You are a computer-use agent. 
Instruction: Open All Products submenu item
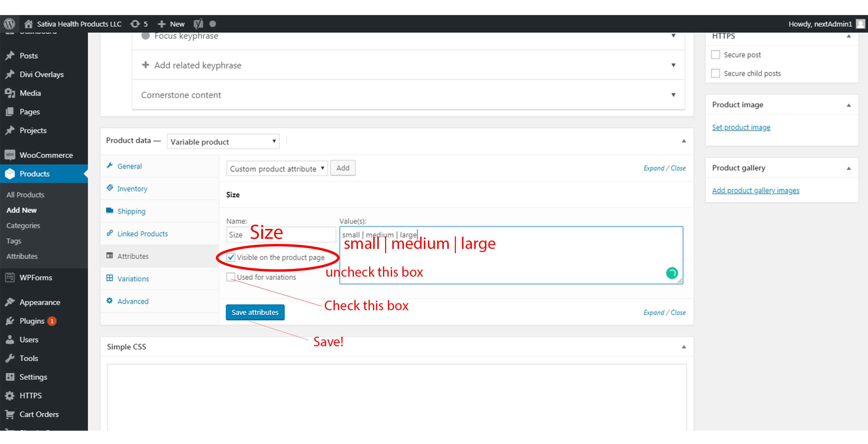pyautogui.click(x=25, y=195)
